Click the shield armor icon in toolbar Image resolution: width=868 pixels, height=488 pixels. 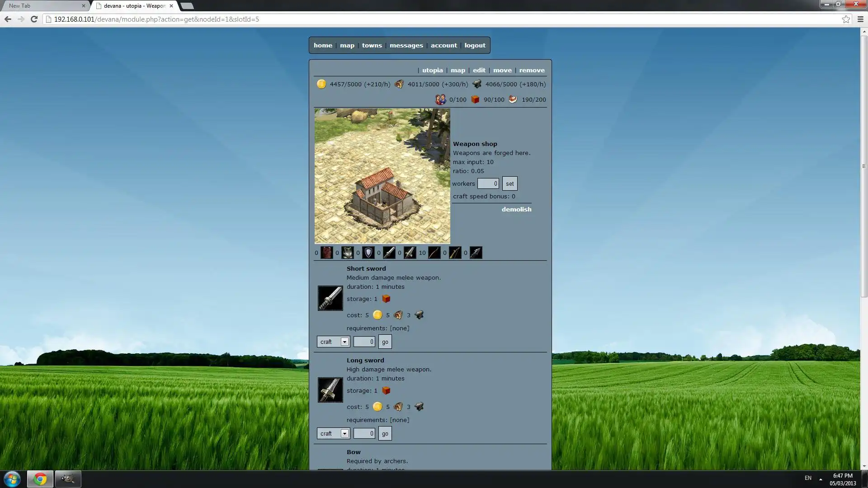[368, 253]
